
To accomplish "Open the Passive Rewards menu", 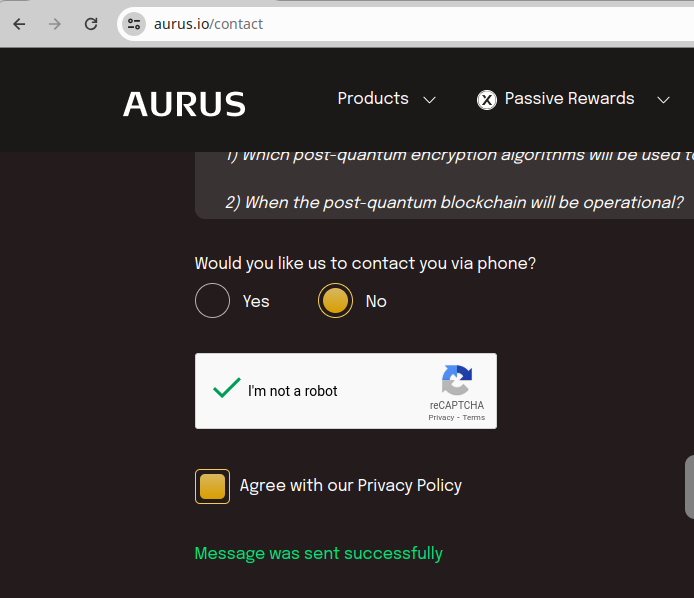I will 570,98.
